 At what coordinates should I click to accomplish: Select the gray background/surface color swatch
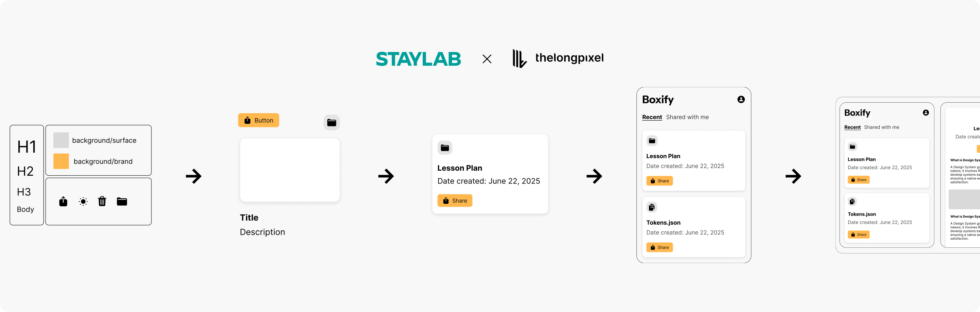tap(61, 140)
